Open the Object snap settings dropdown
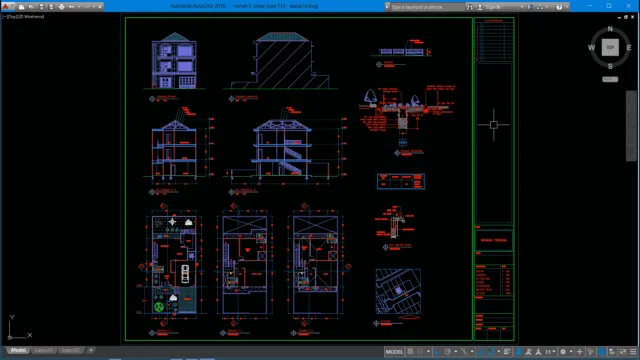The width and height of the screenshot is (640, 360). (498, 352)
